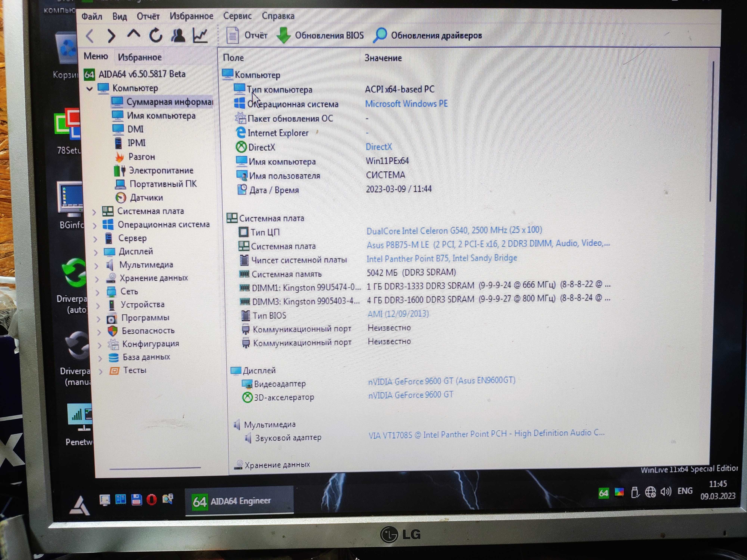Viewport: 747px width, 560px height.
Task: Click the Значение column header
Action: click(x=383, y=58)
